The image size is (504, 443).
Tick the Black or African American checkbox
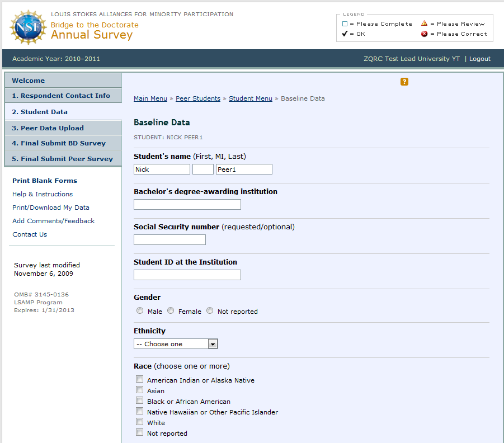(x=140, y=401)
